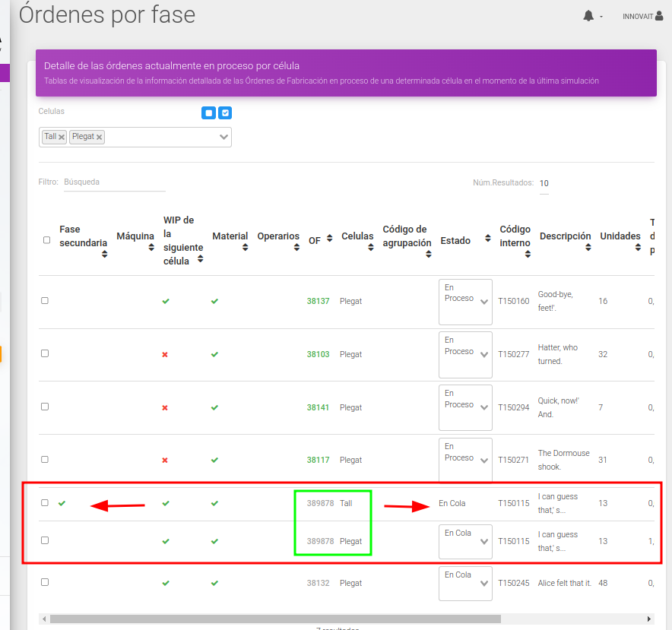Screen dimensions: 672x630
Task: Sort by Celulas column
Action: click(371, 247)
